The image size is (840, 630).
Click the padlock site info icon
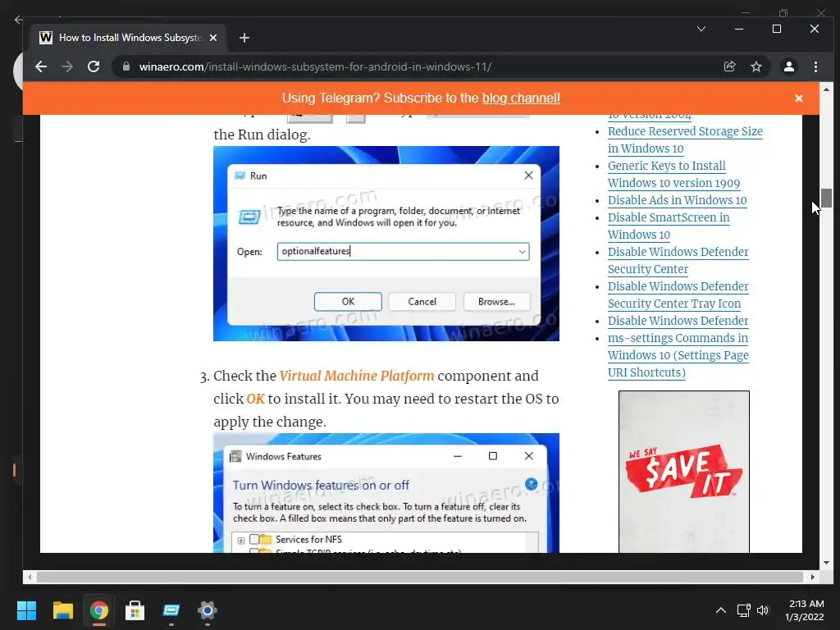(126, 66)
